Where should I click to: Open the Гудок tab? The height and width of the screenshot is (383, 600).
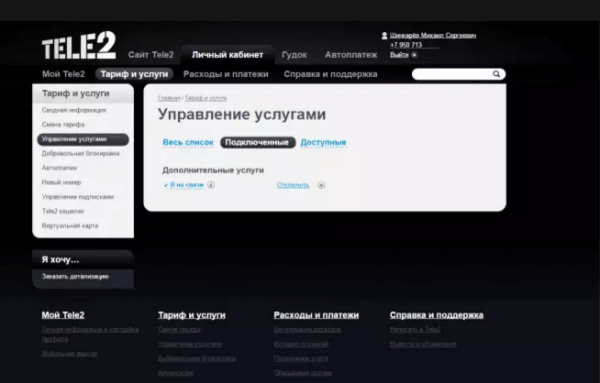(294, 55)
